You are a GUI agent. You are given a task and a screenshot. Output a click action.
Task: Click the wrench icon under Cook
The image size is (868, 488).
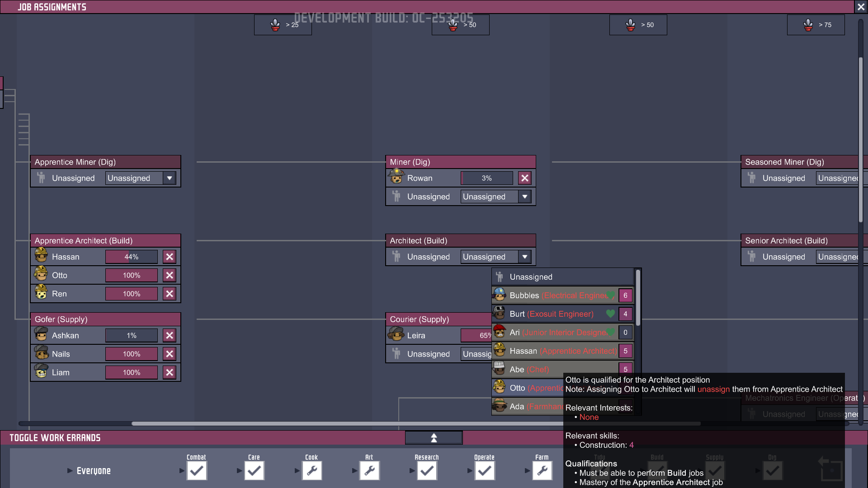(x=311, y=471)
